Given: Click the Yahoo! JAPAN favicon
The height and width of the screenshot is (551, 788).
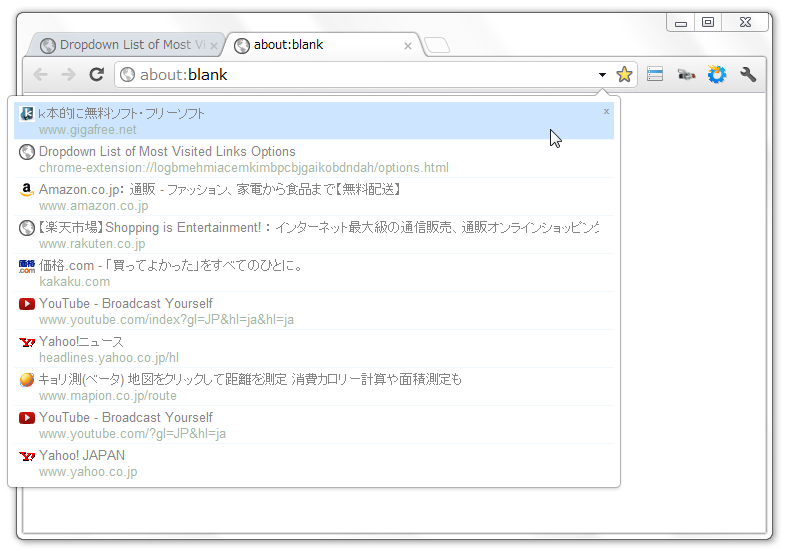Looking at the screenshot, I should 27,456.
